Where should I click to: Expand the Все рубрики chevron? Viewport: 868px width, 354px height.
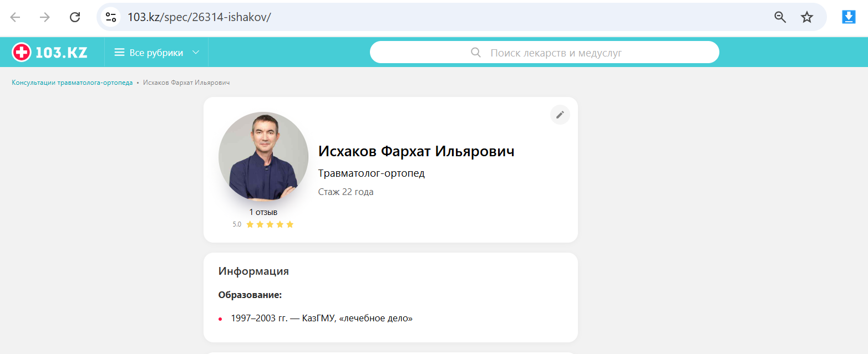coord(195,53)
